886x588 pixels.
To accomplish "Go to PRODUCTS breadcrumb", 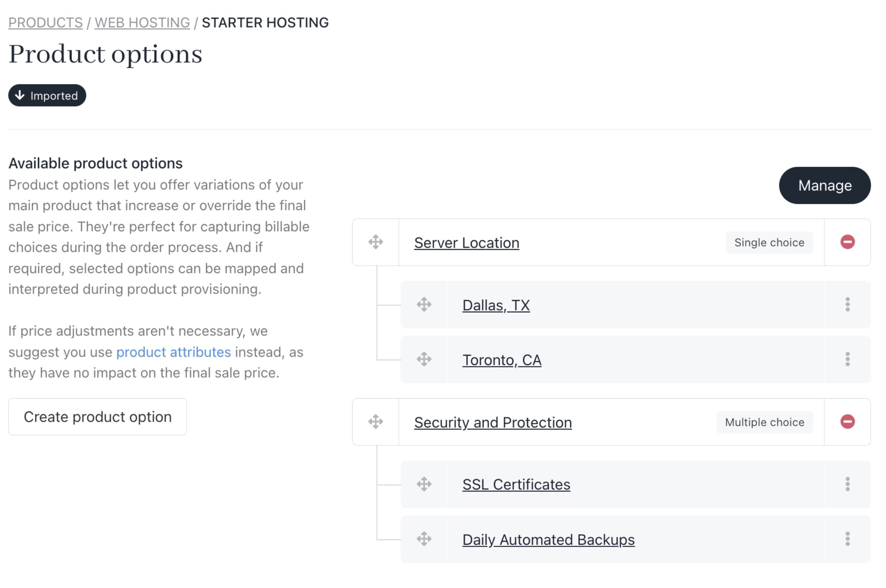I will click(46, 23).
